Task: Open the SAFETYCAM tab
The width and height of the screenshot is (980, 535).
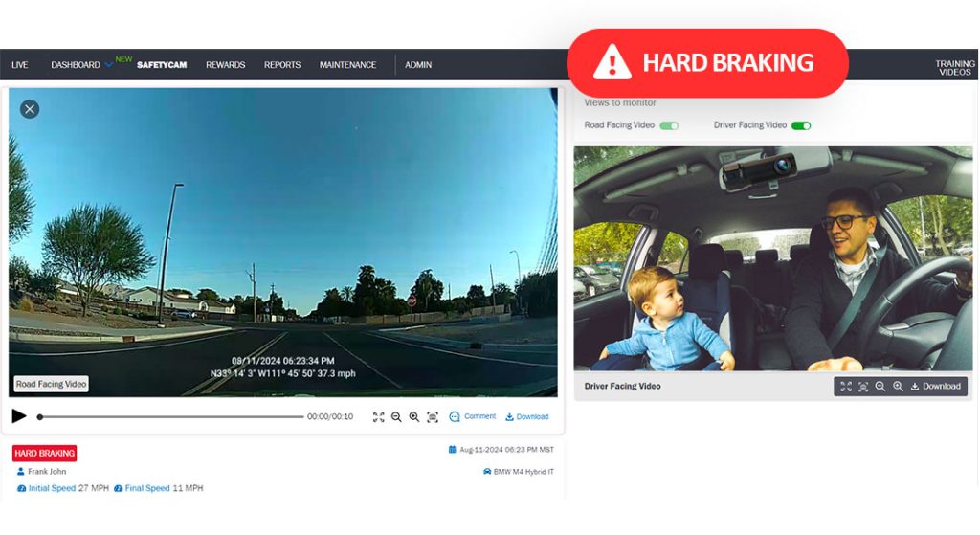Action: (161, 65)
